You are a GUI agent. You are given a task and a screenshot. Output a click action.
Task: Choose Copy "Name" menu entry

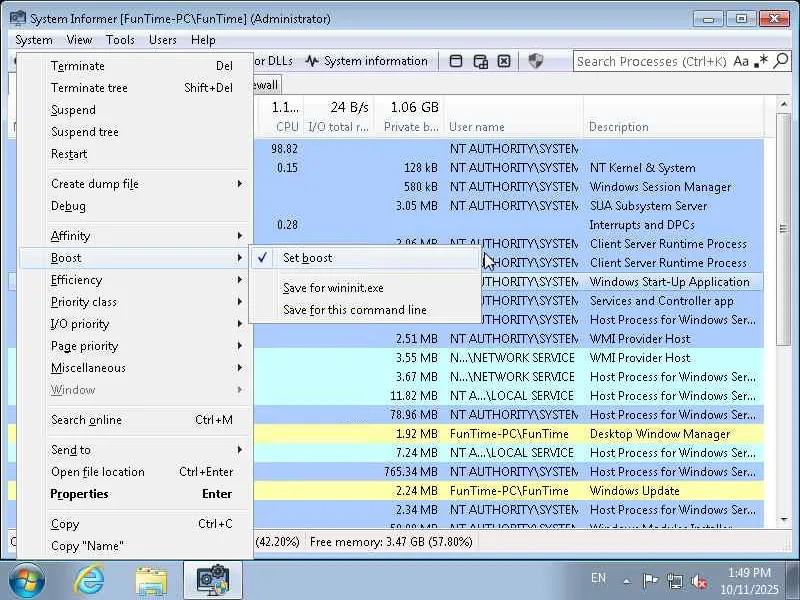(x=135, y=545)
